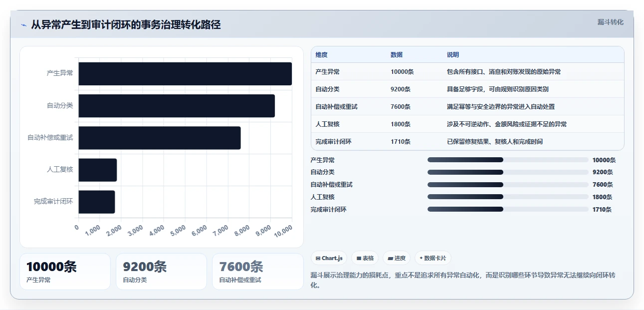Click the 维度 column header
Image resolution: width=644 pixels, height=310 pixels.
[322, 55]
